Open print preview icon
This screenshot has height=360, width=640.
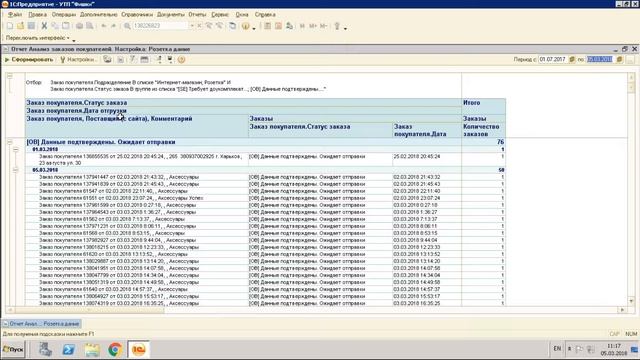(x=90, y=26)
